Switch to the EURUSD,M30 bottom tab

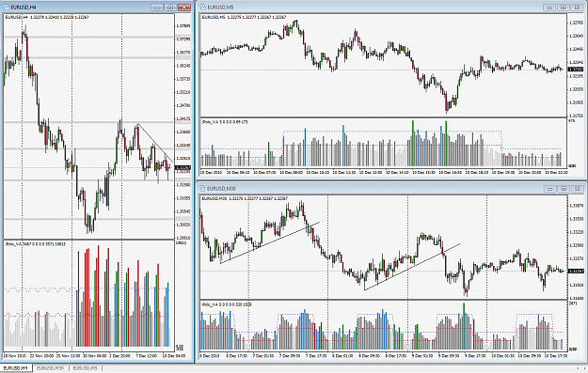tap(50, 368)
